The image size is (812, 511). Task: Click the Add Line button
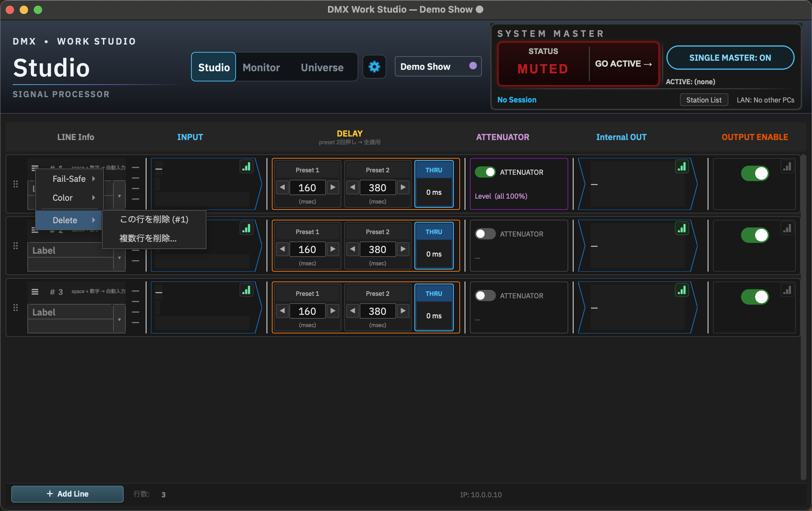point(67,494)
